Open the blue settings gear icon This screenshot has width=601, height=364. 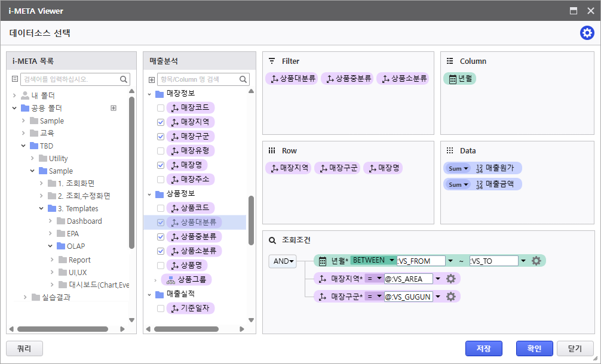pos(587,33)
